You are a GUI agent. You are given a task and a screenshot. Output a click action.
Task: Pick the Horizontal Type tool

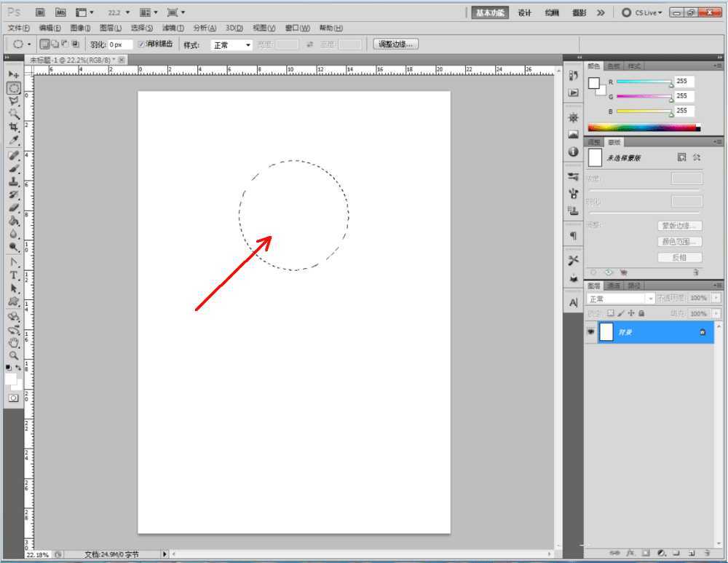point(13,275)
